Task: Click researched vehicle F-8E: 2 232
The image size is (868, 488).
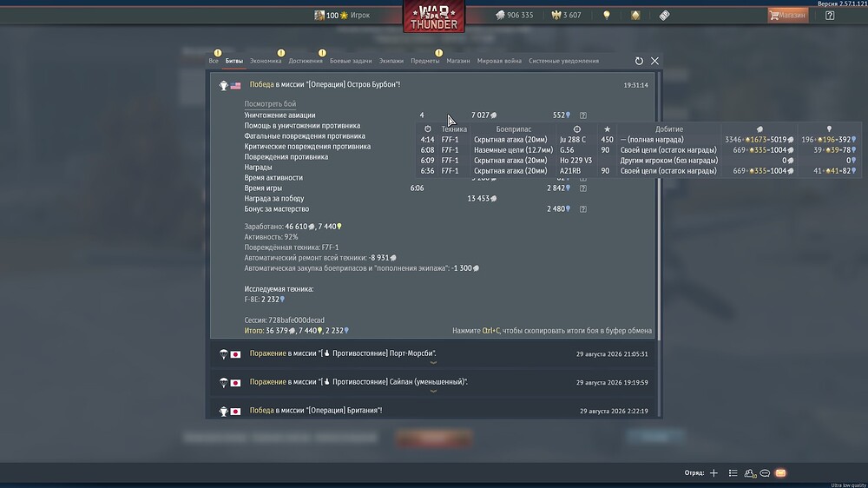Action: tap(265, 300)
